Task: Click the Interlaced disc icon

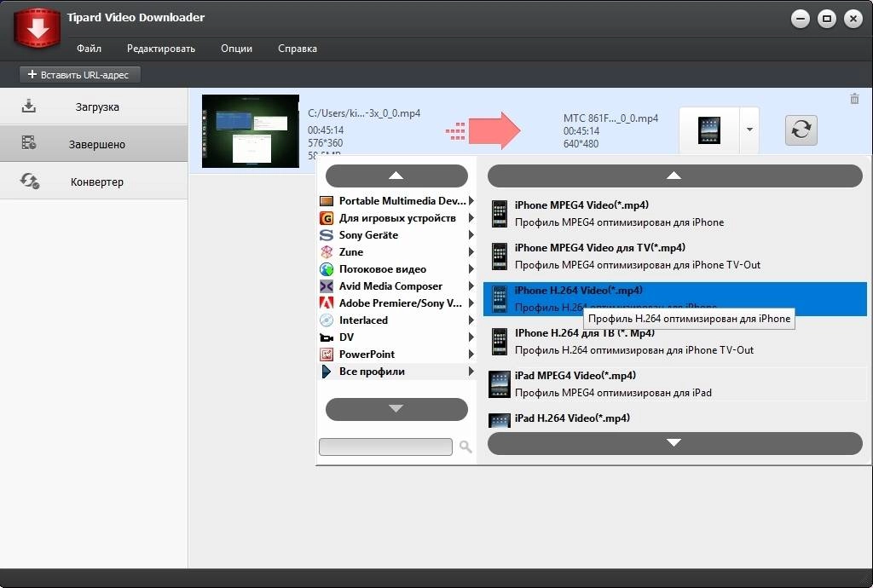Action: 327,320
